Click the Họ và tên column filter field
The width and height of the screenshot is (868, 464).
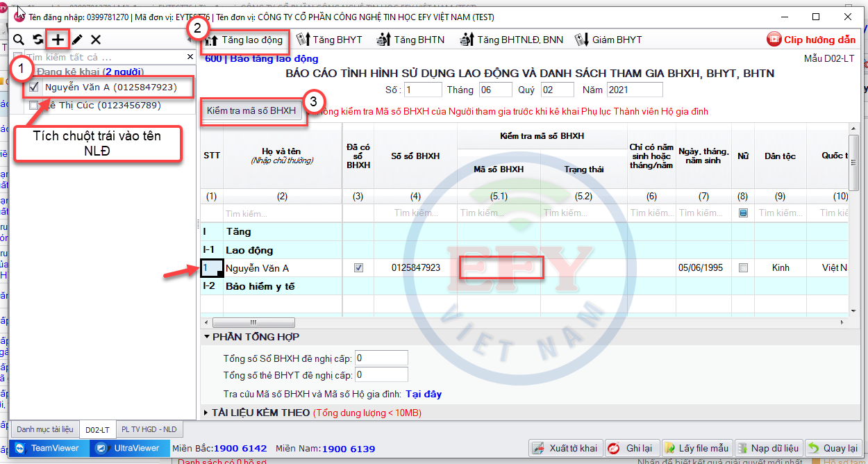coord(282,213)
